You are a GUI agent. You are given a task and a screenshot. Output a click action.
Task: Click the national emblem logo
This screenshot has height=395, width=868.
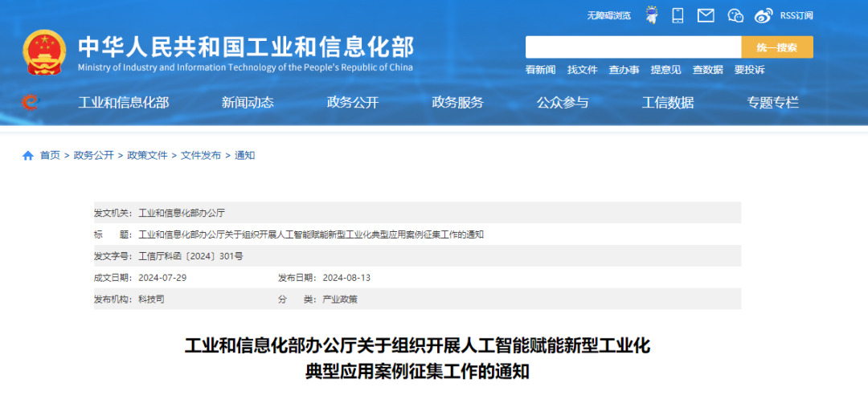click(44, 52)
